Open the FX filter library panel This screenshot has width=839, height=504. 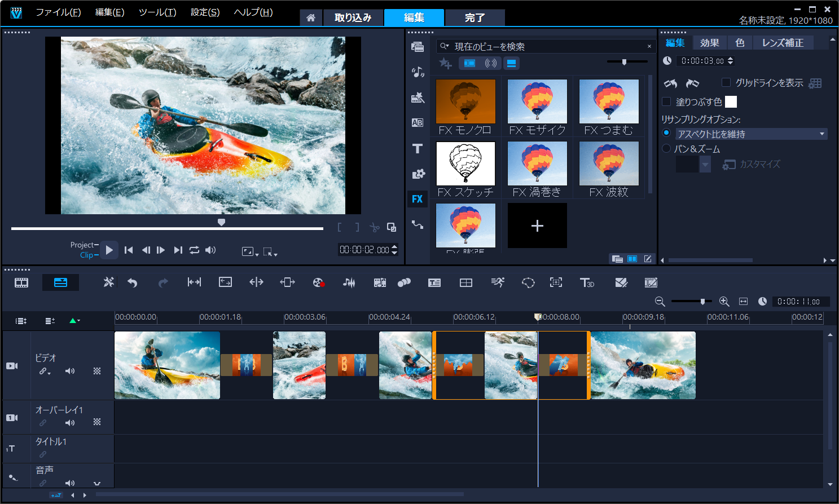[417, 199]
